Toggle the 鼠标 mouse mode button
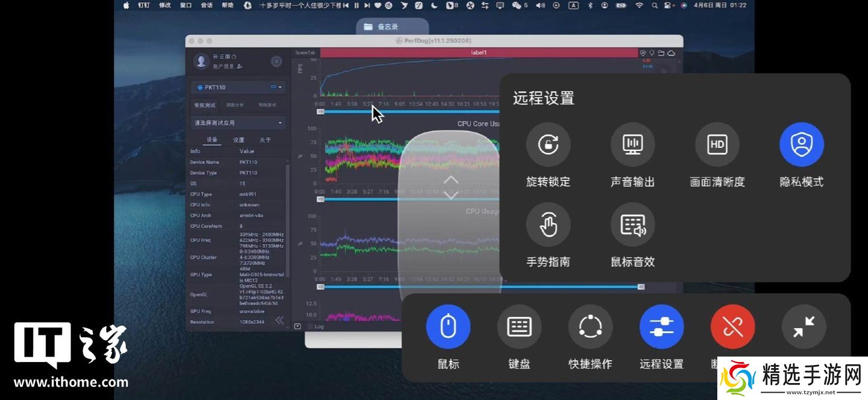This screenshot has height=400, width=868. (448, 327)
